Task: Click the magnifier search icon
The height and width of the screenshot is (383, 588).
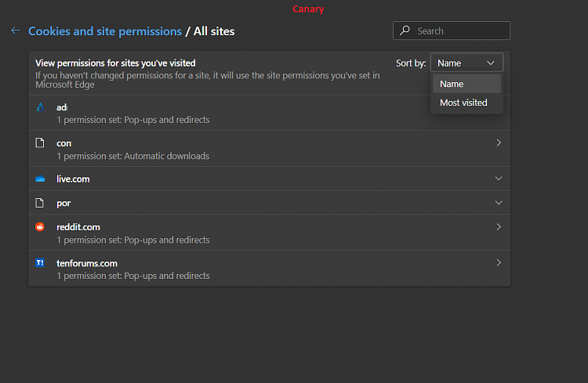Action: pos(405,31)
